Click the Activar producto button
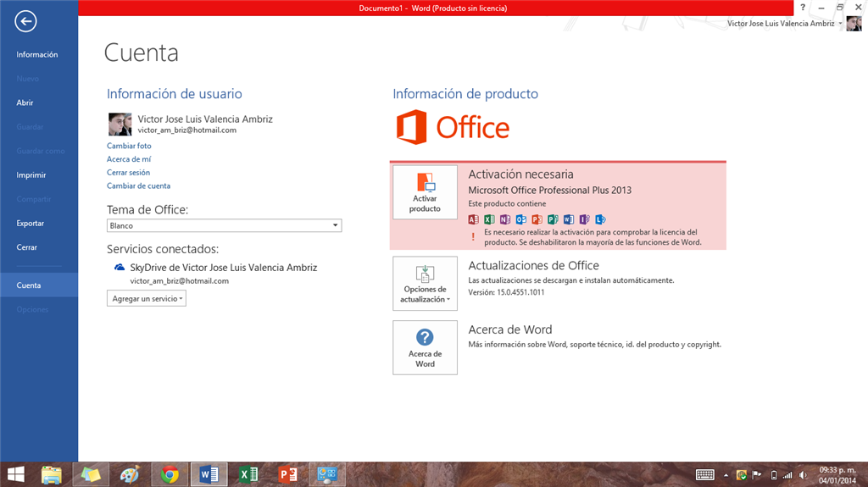Viewport: 868px width, 487px height. [426, 192]
